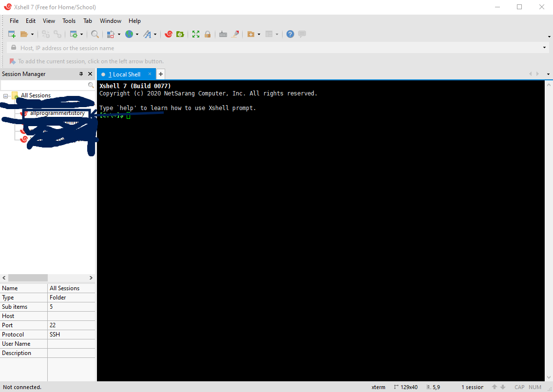Click the status bar up arrow icon
Image resolution: width=553 pixels, height=392 pixels.
495,387
